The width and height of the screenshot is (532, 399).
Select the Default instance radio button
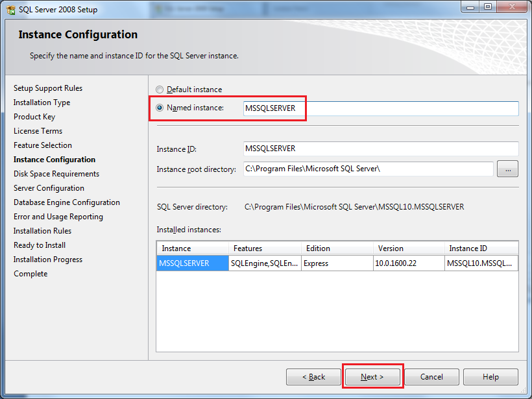(x=160, y=90)
